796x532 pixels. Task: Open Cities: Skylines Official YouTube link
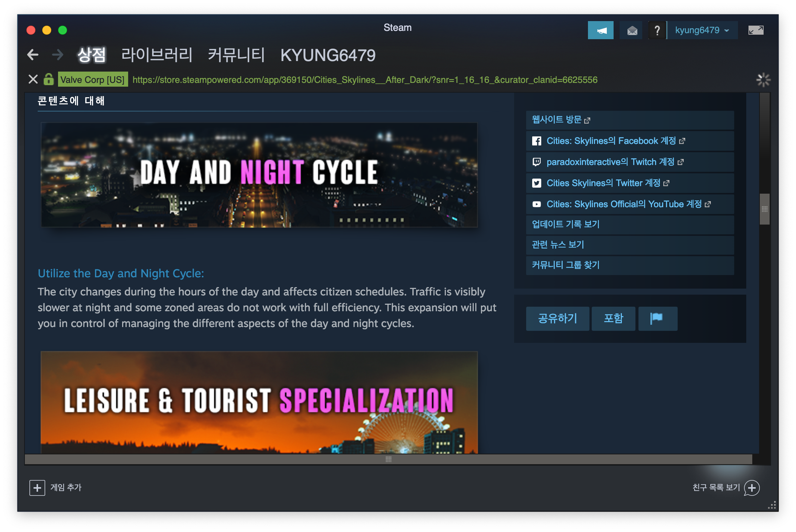click(630, 204)
